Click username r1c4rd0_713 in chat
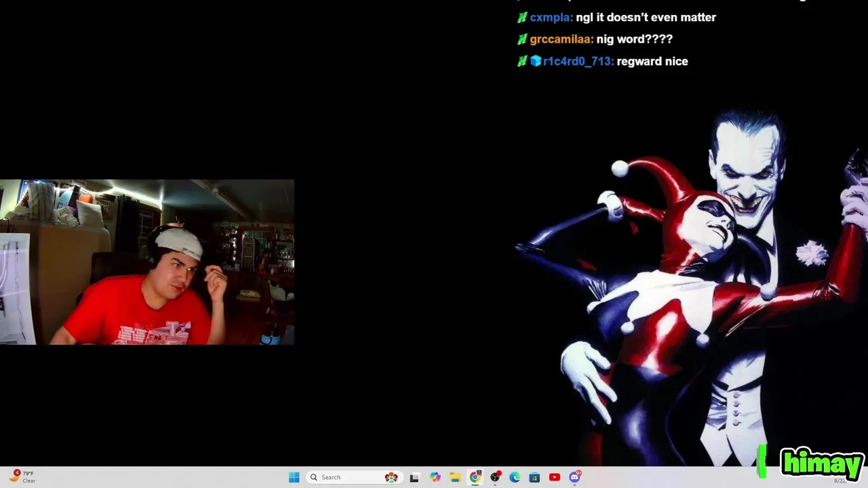Image resolution: width=868 pixels, height=488 pixels. [x=578, y=61]
